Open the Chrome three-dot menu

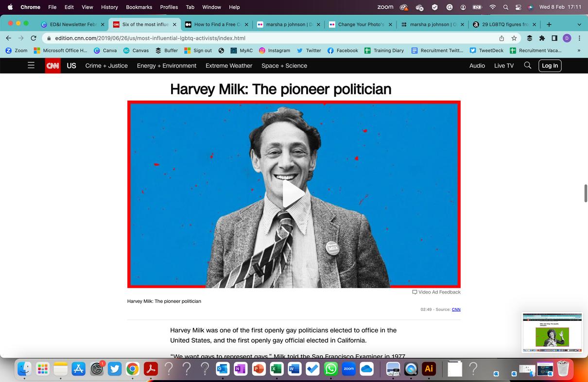(x=579, y=38)
